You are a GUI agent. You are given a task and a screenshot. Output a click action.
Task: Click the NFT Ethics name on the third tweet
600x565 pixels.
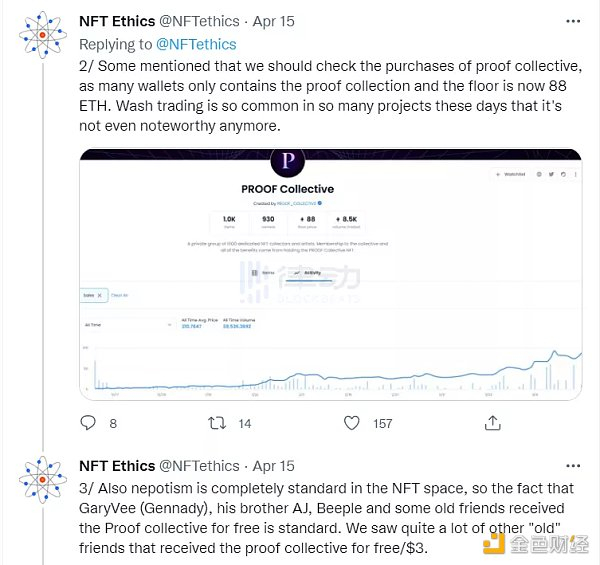pyautogui.click(x=118, y=466)
